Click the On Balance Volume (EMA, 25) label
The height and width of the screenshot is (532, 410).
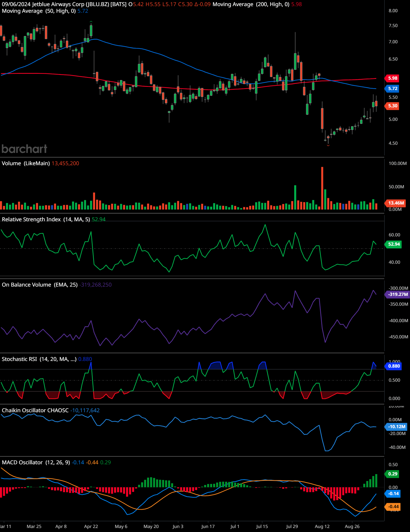pyautogui.click(x=40, y=285)
